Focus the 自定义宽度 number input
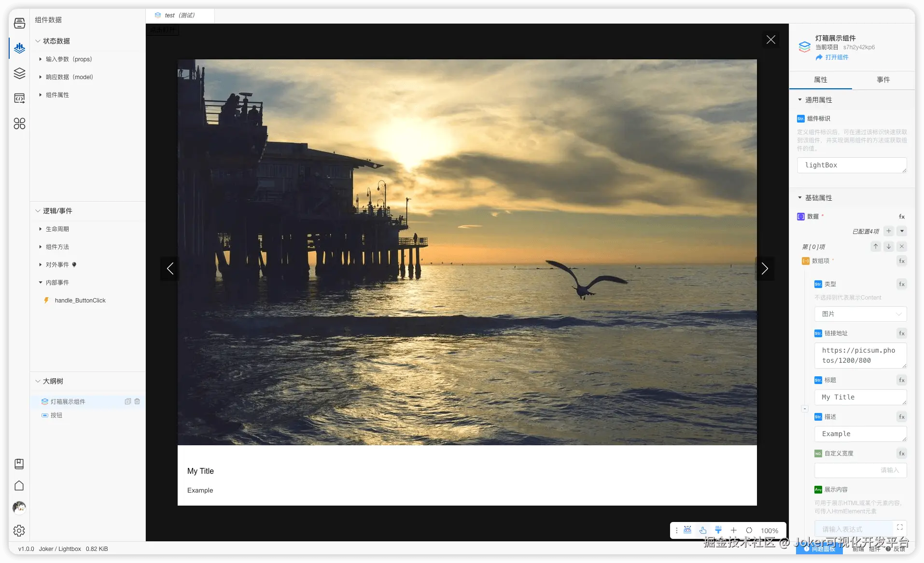 pyautogui.click(x=860, y=470)
